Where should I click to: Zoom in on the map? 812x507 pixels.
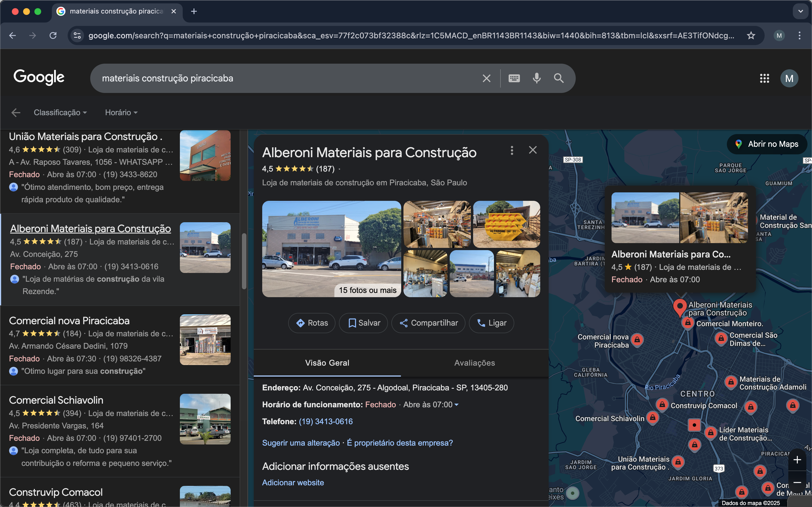[x=797, y=460]
